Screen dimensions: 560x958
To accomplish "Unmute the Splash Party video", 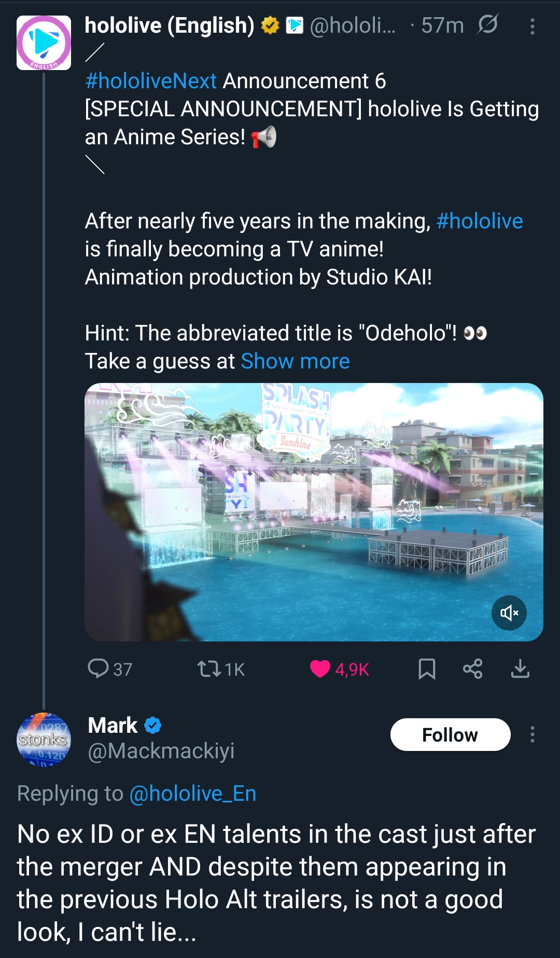I will [509, 613].
